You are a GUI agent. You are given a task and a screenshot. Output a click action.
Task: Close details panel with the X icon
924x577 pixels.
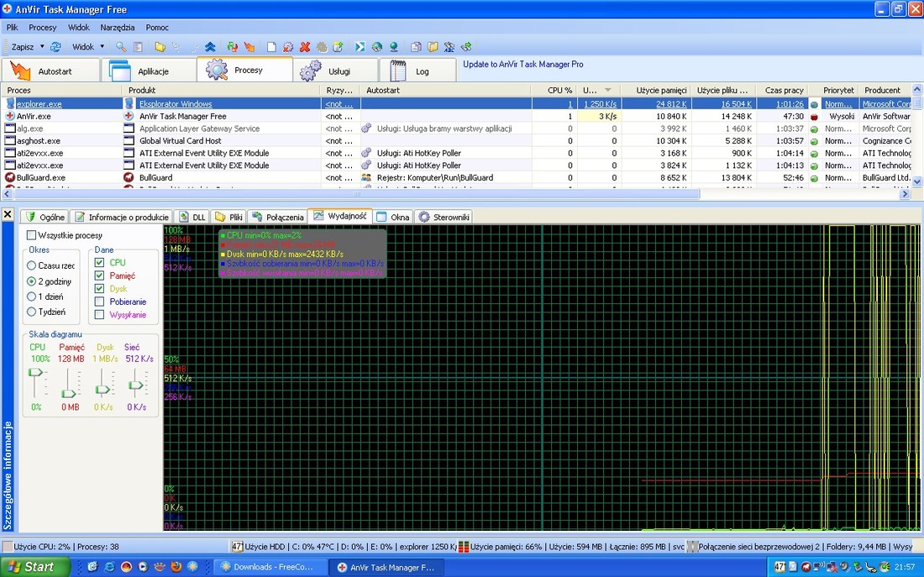coord(8,214)
